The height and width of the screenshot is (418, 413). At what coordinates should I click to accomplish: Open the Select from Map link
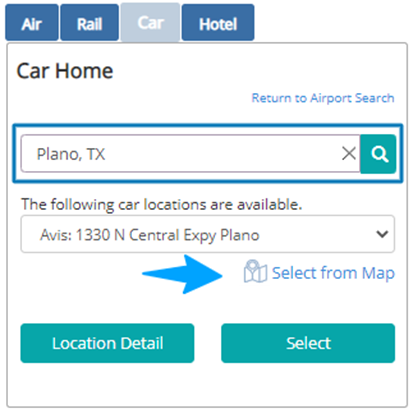tap(333, 273)
